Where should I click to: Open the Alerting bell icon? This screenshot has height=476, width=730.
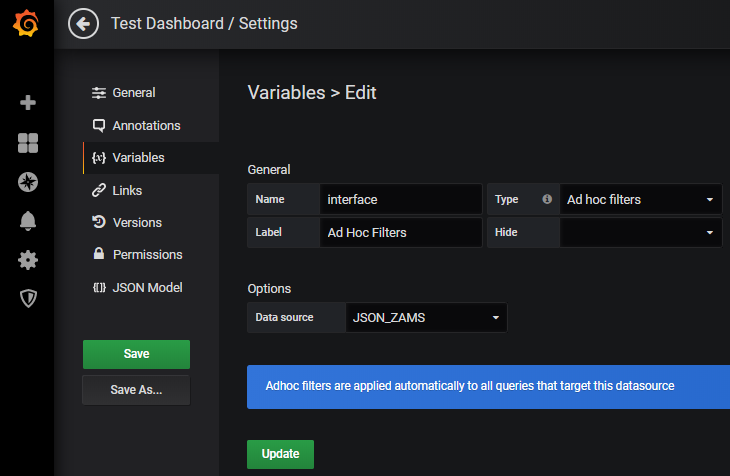28,221
